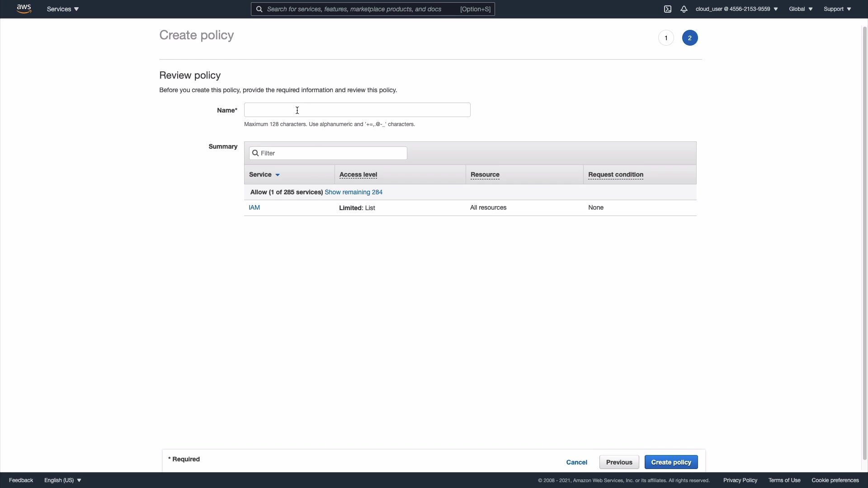
Task: Open the English (US) language selector
Action: point(63,480)
